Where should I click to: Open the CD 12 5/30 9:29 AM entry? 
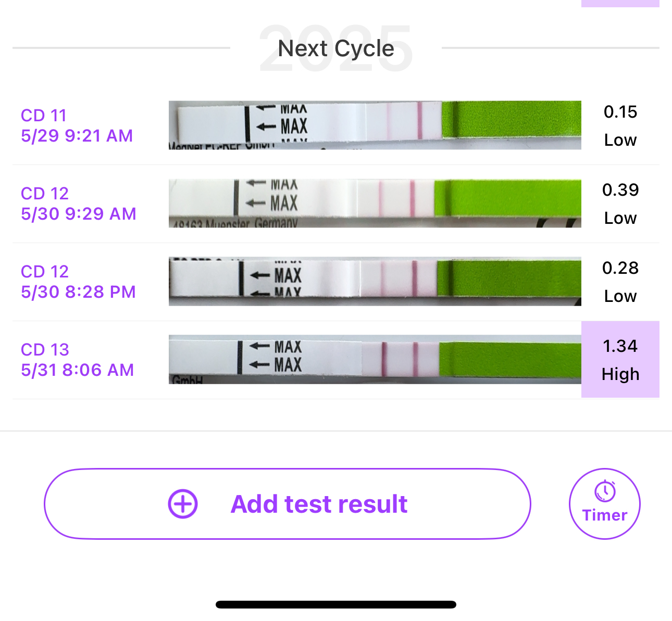click(x=78, y=204)
